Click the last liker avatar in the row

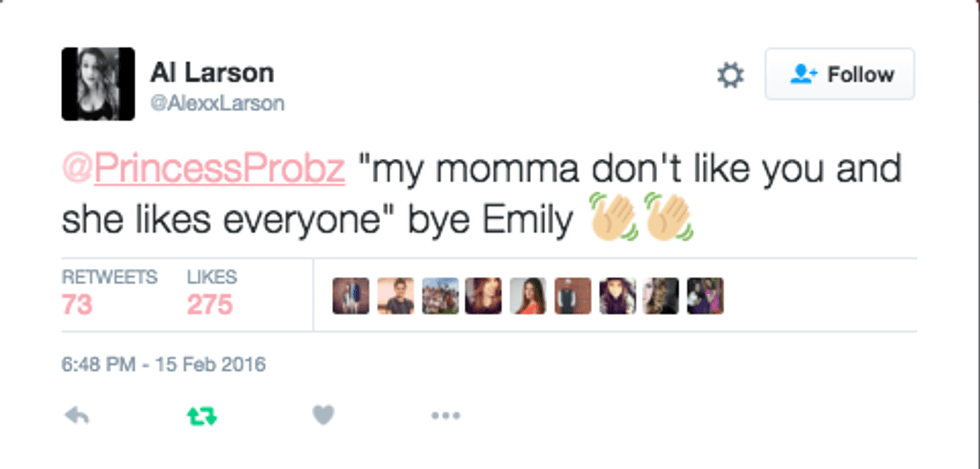point(705,296)
